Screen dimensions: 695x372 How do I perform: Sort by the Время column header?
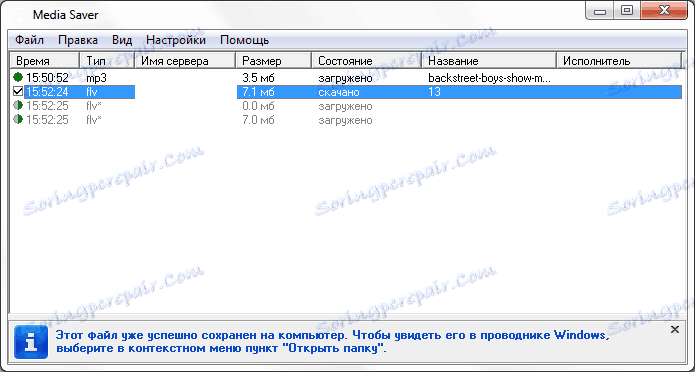pos(44,61)
